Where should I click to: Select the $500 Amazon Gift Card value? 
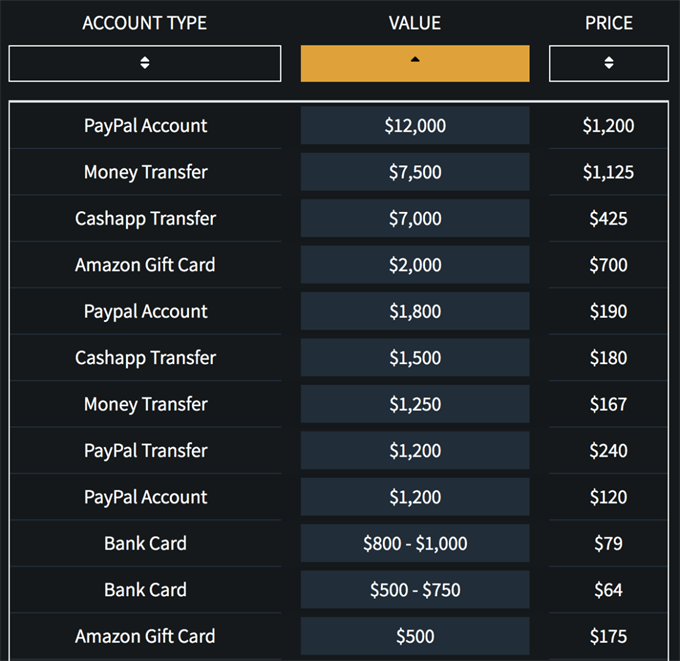pyautogui.click(x=415, y=636)
